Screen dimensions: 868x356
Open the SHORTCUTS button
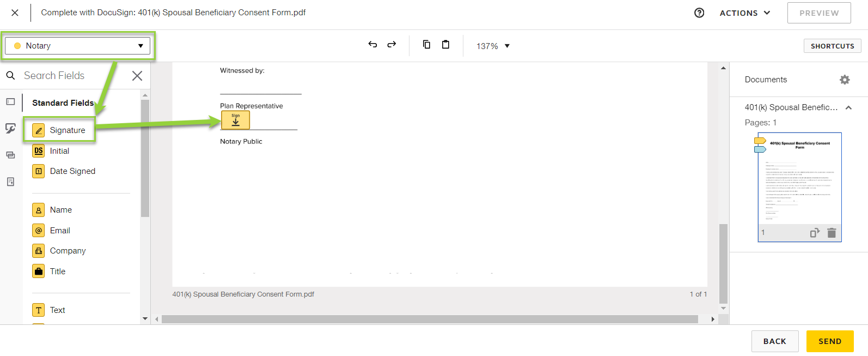click(x=832, y=46)
